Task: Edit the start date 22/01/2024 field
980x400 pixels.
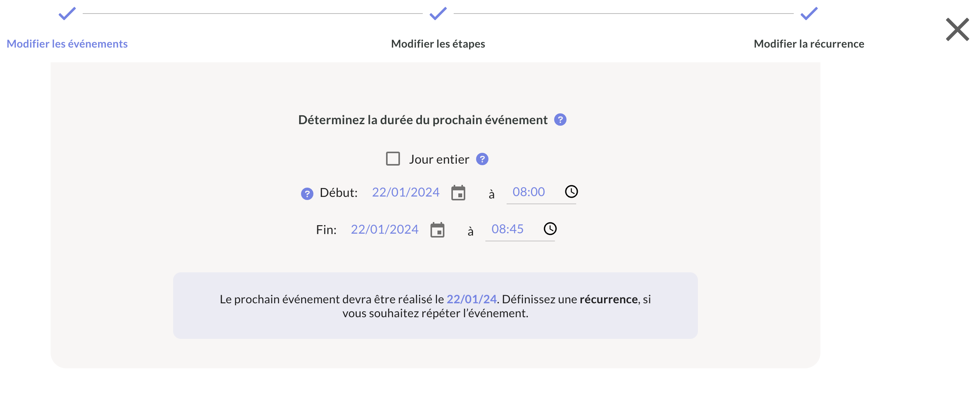Action: coord(405,192)
